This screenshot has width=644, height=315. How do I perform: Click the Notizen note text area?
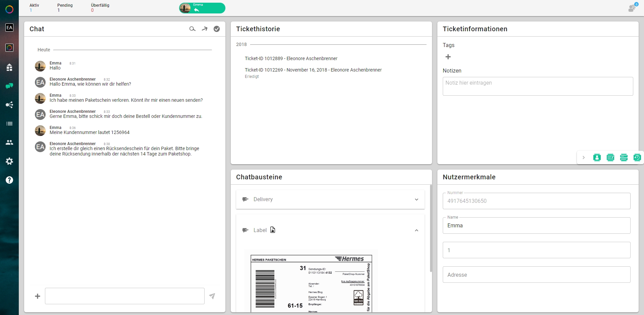[538, 86]
